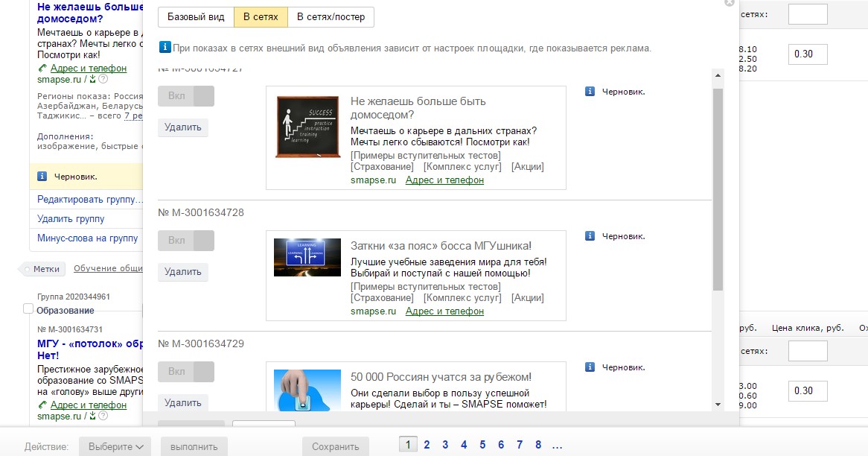
Task: Click the popup vertical scrollbar thumb
Action: coord(718,189)
